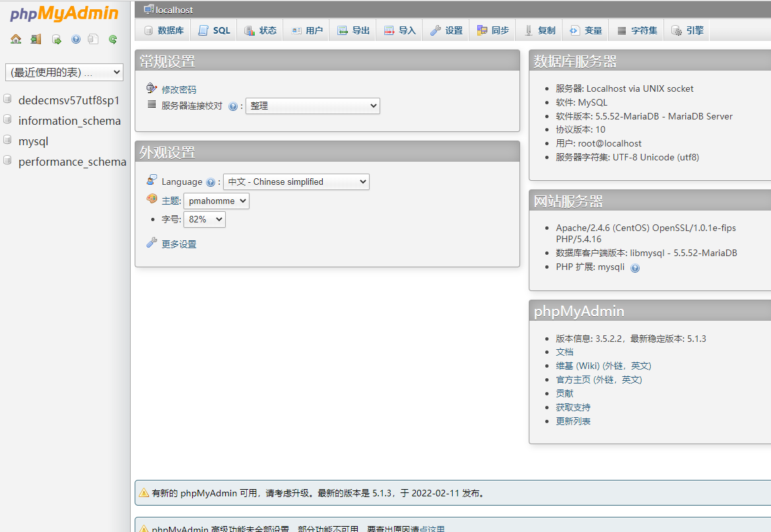Click the phpMyAdmin logo
The height and width of the screenshot is (532, 771).
point(65,13)
